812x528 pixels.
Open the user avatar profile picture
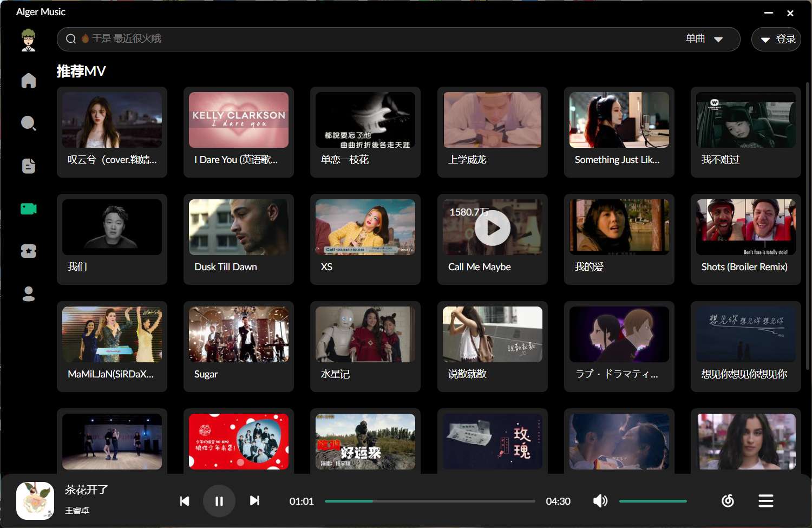(28, 40)
